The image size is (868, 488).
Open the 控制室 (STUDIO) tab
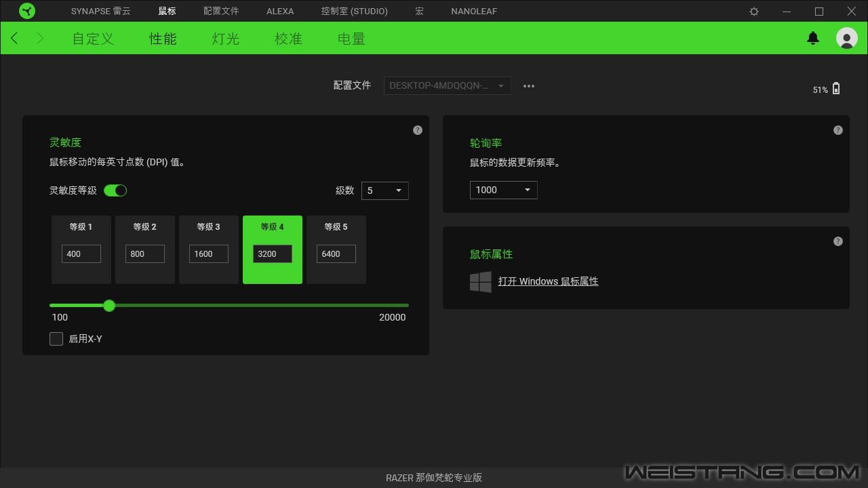pos(355,12)
